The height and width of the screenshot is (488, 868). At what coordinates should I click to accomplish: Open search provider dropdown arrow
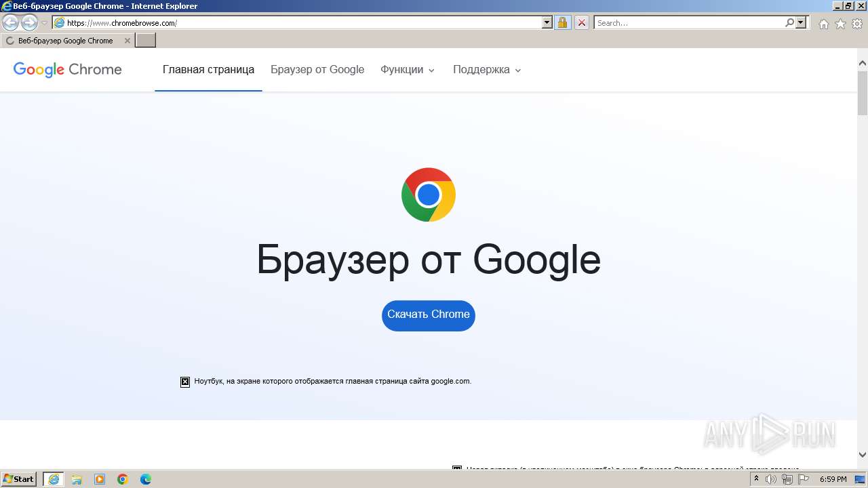(801, 22)
